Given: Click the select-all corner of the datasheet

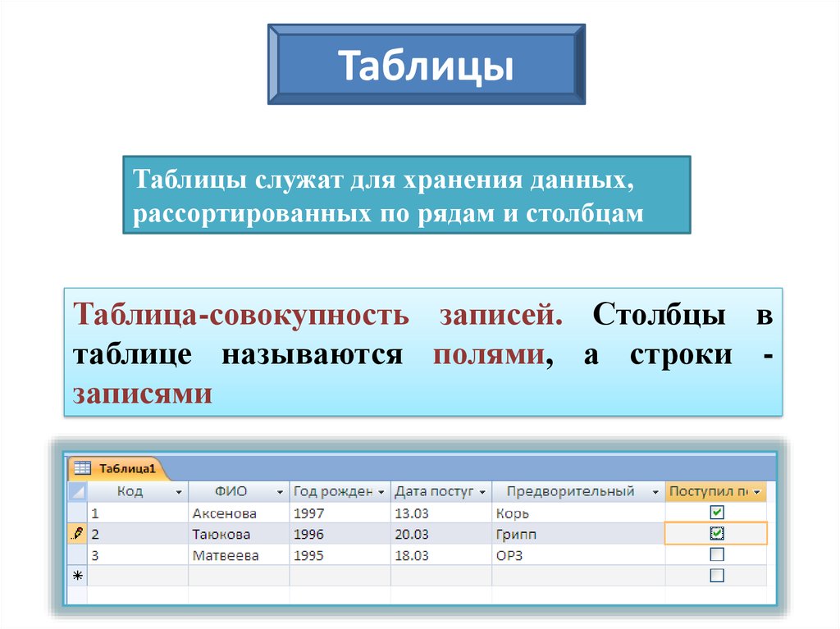Looking at the screenshot, I should [x=77, y=491].
